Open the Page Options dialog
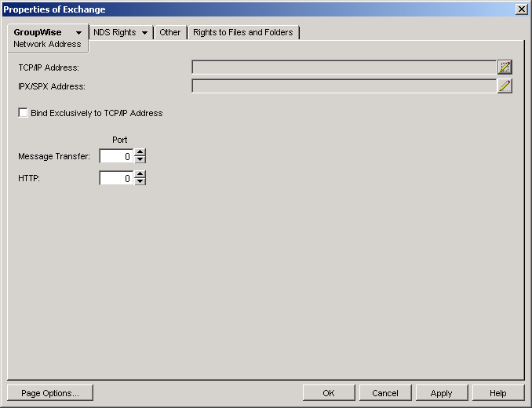The image size is (532, 408). point(49,393)
